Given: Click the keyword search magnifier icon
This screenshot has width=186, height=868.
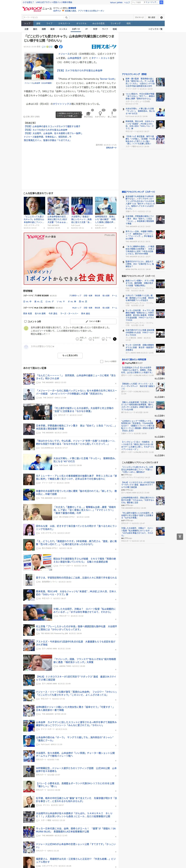Looking at the screenshot, I should (x=66, y=18).
